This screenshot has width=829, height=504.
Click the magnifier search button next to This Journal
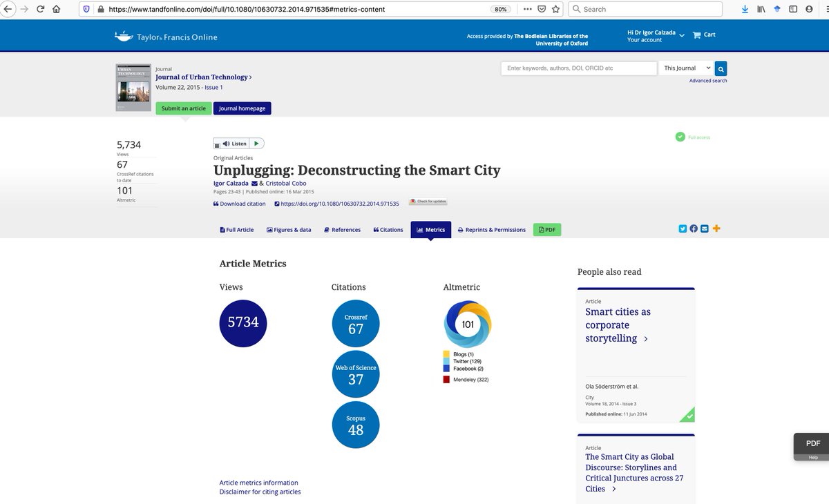tap(721, 68)
